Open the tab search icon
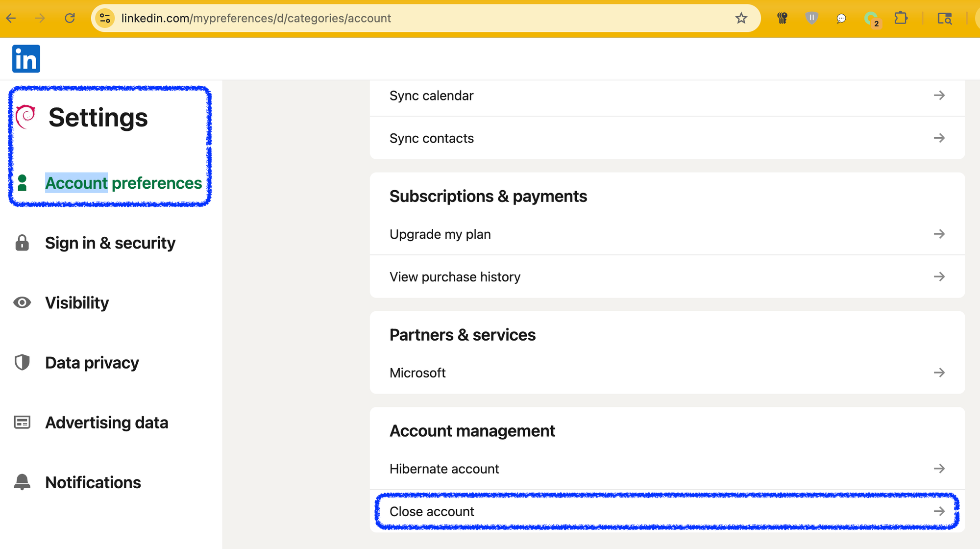Screen dimensions: 980x549 point(945,19)
